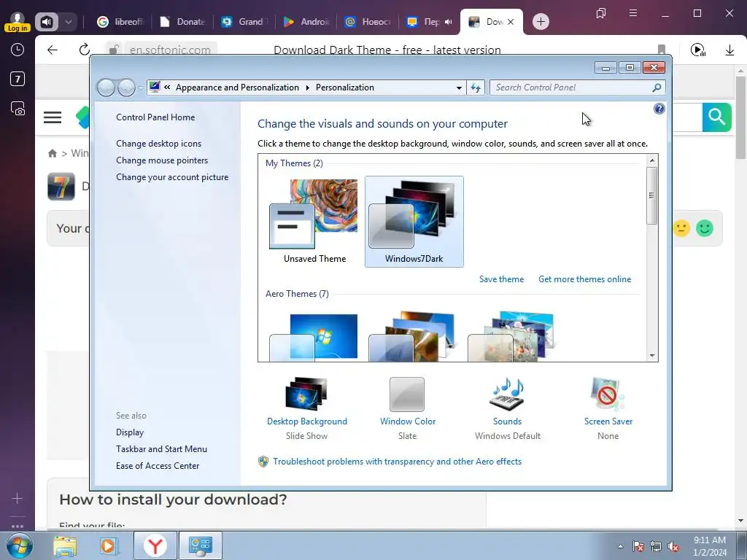Open the recent pages dropdown beside nav arrows

point(141,88)
